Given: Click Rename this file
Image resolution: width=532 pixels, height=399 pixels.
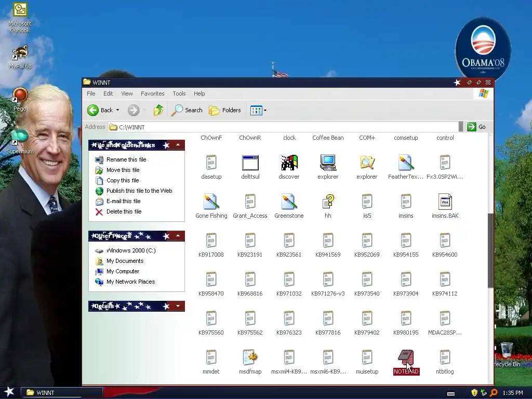Looking at the screenshot, I should pos(121,159).
